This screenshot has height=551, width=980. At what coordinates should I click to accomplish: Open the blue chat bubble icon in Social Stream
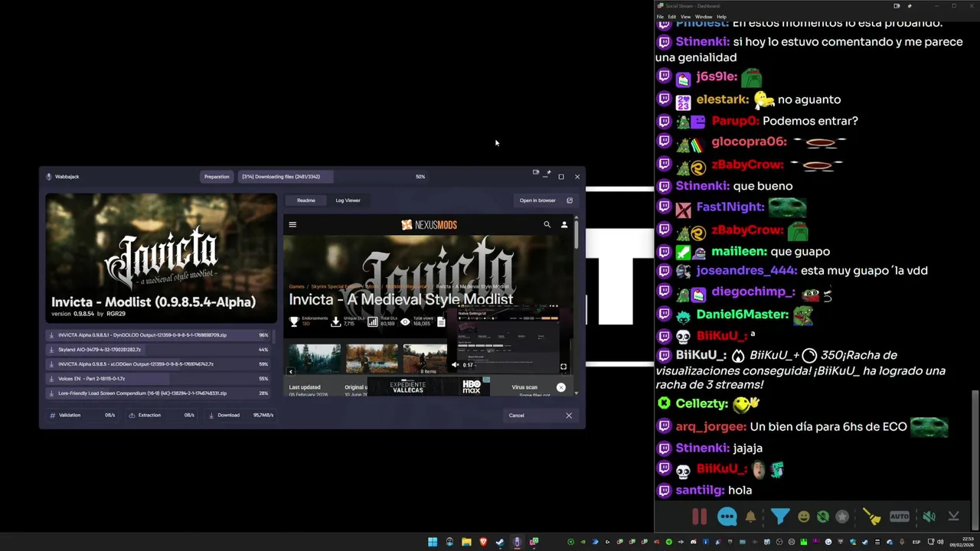coord(727,517)
